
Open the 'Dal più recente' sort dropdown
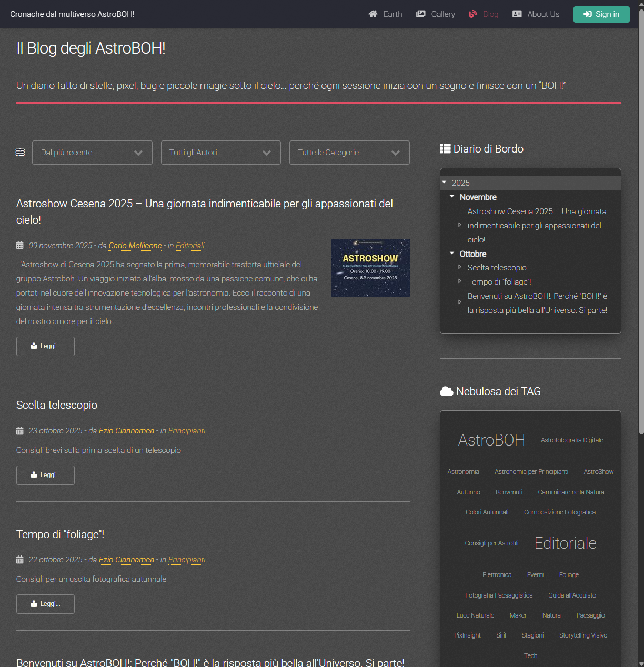pos(92,153)
